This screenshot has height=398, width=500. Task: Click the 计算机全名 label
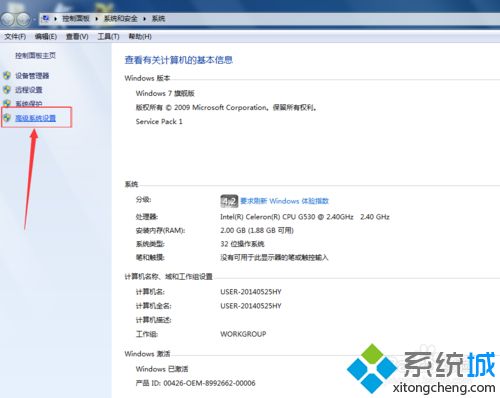153,306
